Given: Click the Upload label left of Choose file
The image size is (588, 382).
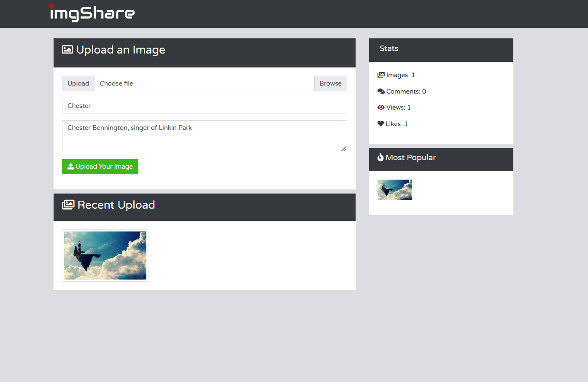Looking at the screenshot, I should coord(78,83).
